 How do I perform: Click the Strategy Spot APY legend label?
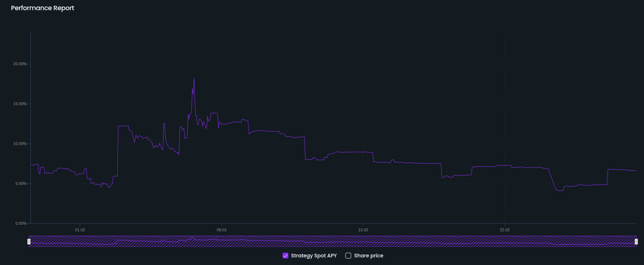[314, 256]
